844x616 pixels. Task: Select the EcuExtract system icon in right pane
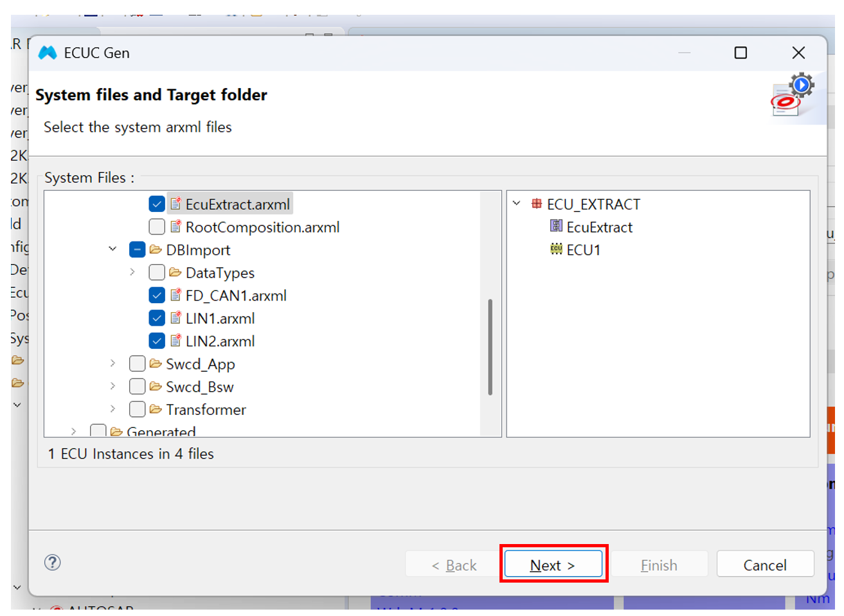[x=556, y=227]
